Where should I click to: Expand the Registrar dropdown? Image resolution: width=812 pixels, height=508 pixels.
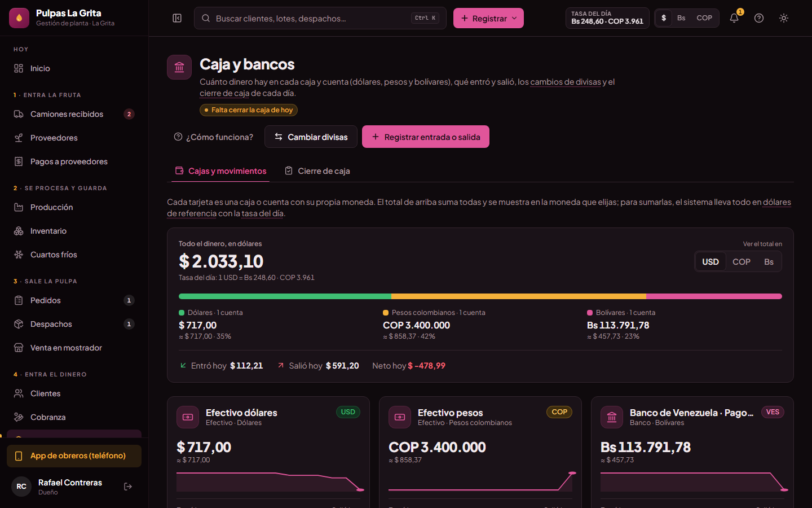488,18
